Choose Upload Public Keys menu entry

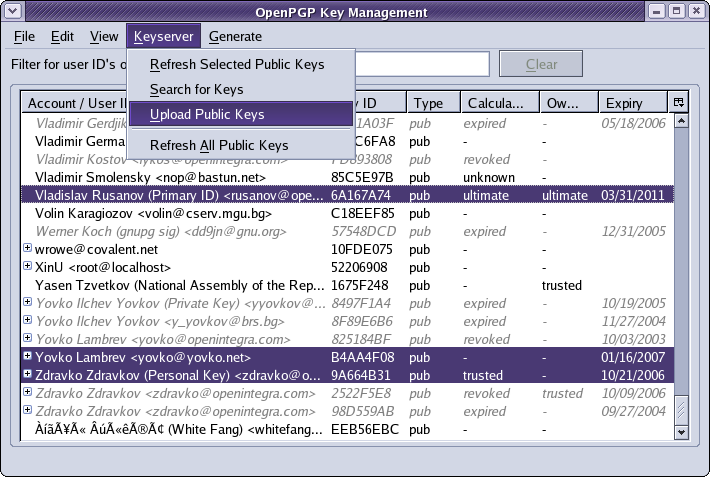pos(207,114)
